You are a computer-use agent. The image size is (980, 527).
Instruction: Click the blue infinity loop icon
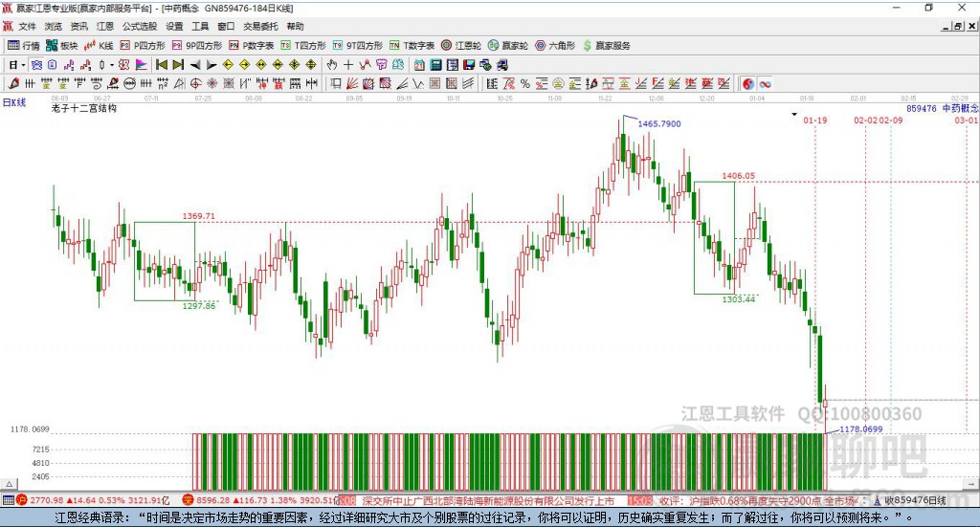pos(766,84)
